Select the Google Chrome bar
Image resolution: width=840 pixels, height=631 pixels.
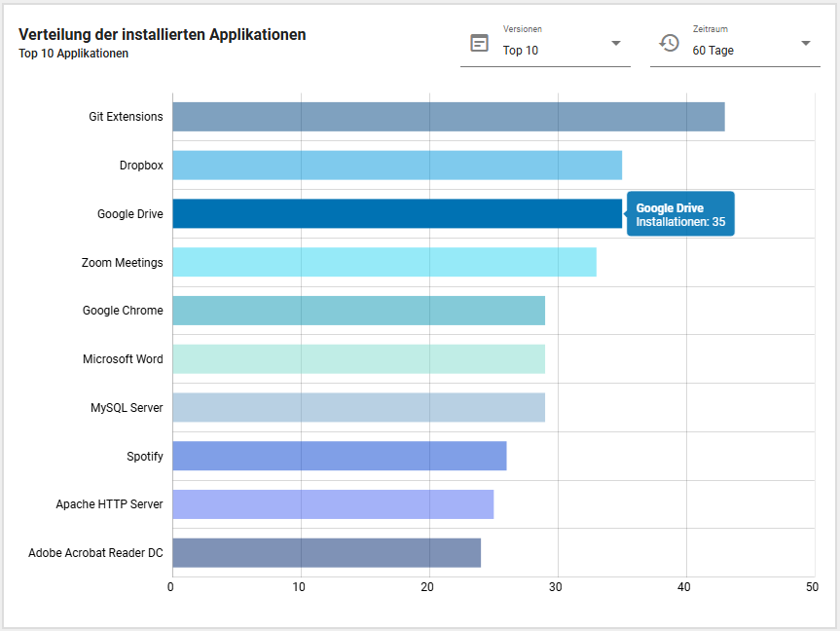pos(358,311)
